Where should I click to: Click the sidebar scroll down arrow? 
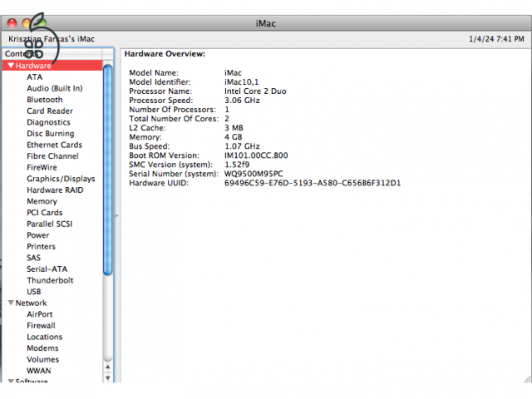click(x=107, y=377)
